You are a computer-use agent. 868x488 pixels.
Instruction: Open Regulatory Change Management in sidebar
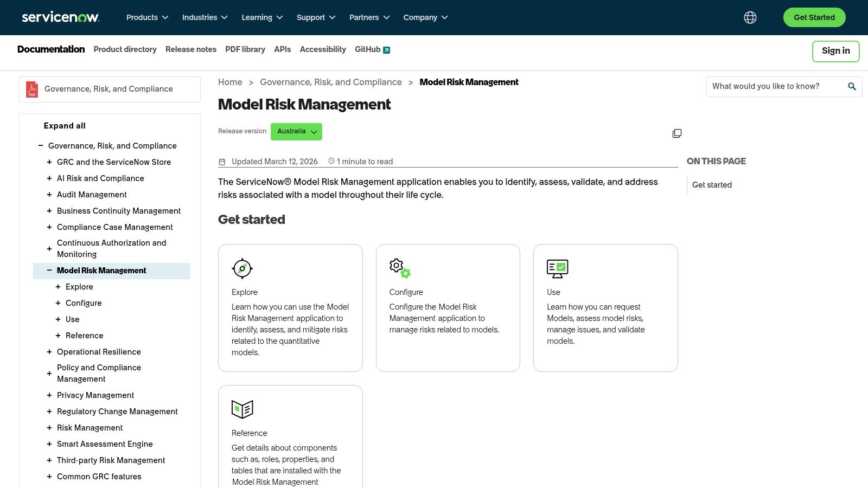(117, 412)
